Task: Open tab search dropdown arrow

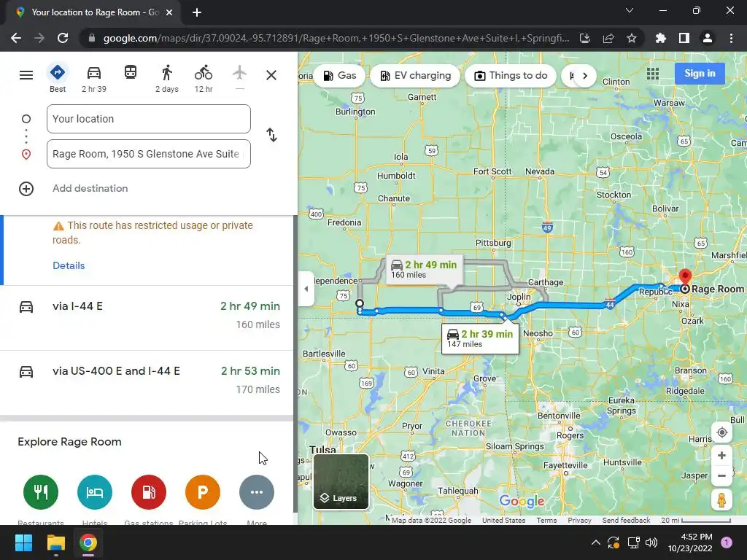Action: (x=630, y=10)
